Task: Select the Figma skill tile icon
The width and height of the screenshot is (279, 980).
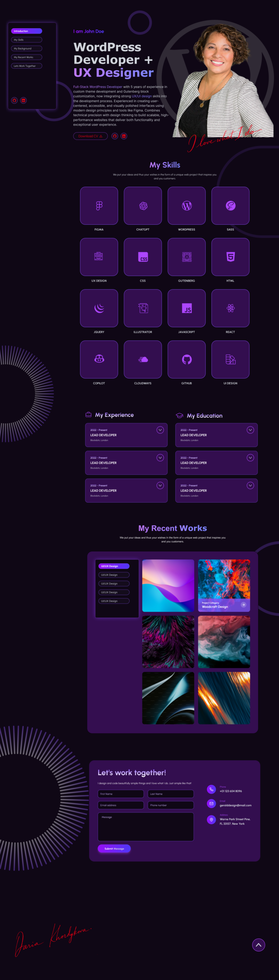Action: 99,206
